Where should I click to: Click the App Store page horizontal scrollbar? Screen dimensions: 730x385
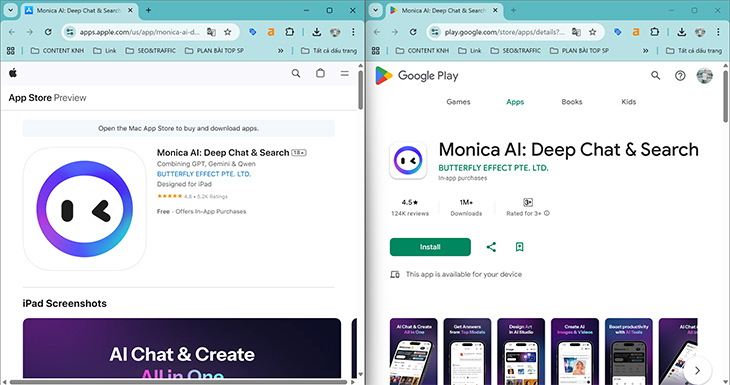click(x=178, y=382)
